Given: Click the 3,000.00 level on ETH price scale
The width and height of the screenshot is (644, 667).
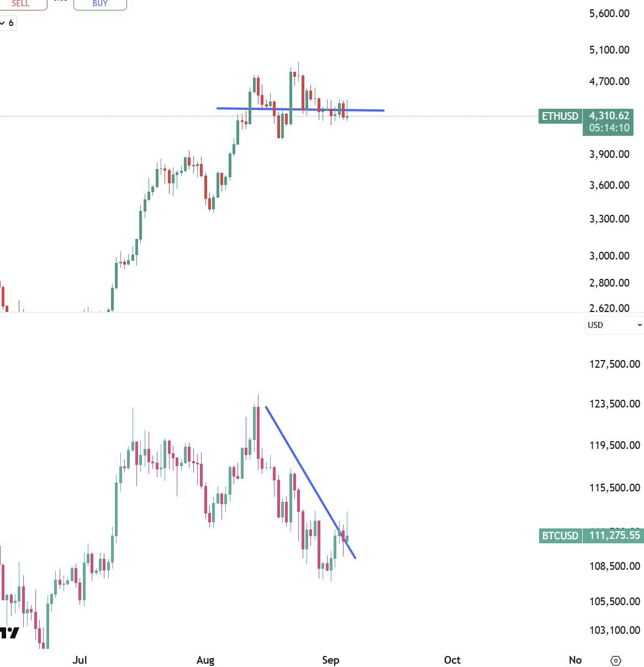Looking at the screenshot, I should pos(609,256).
